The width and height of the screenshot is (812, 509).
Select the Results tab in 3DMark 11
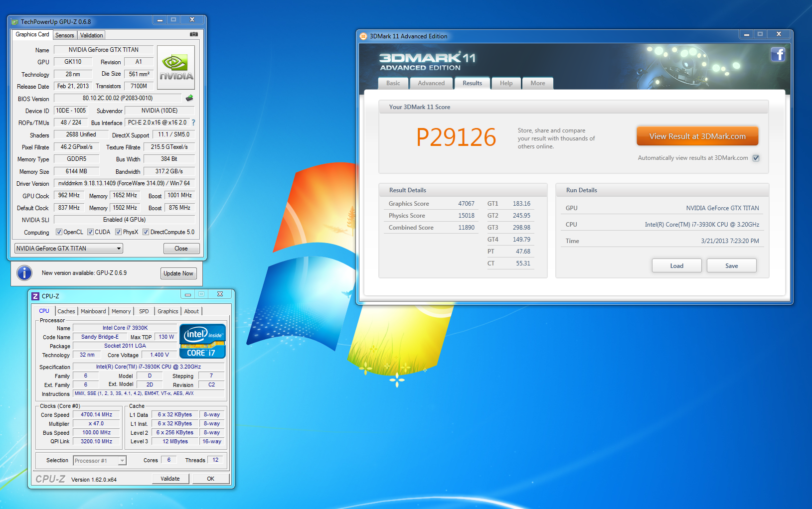click(x=472, y=83)
